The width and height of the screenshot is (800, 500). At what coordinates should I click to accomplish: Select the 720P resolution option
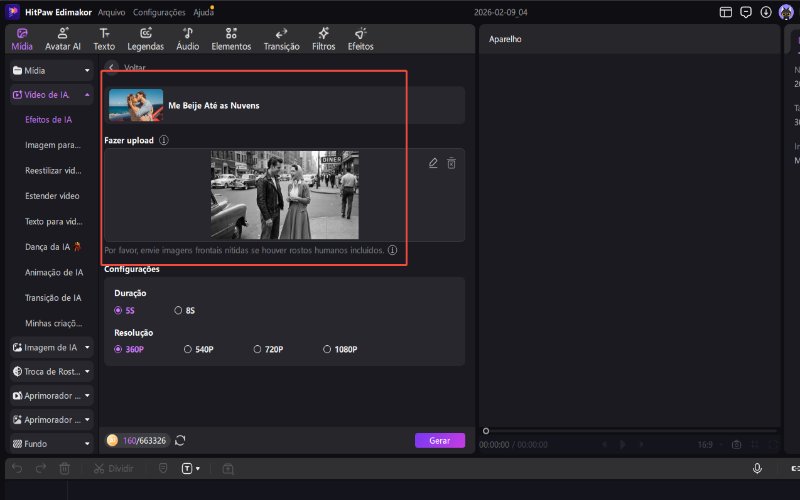click(267, 349)
